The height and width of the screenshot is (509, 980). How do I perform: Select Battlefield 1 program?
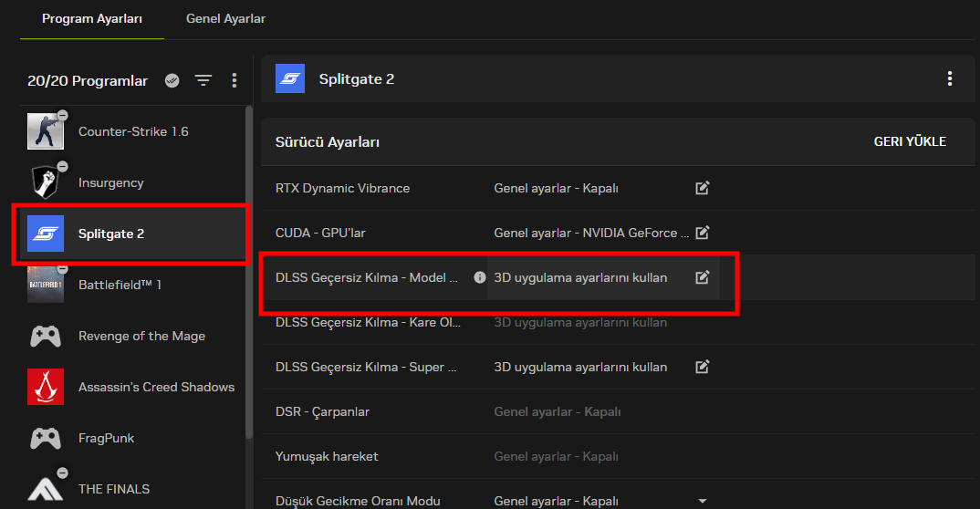click(132, 285)
